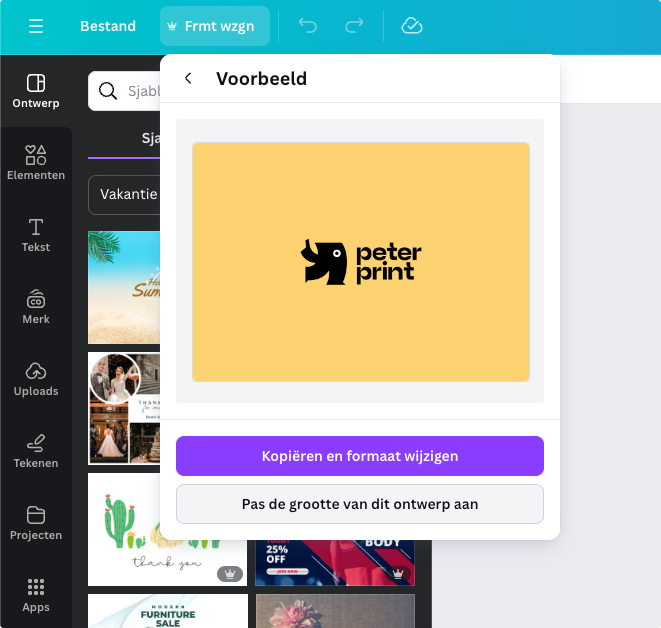Open the Merk brand panel

tap(36, 307)
